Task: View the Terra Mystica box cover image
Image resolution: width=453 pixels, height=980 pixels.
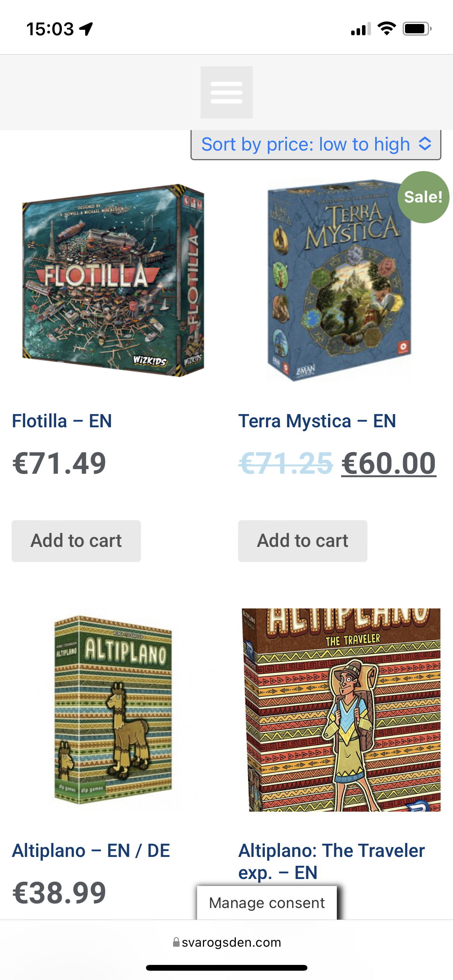Action: pos(340,280)
